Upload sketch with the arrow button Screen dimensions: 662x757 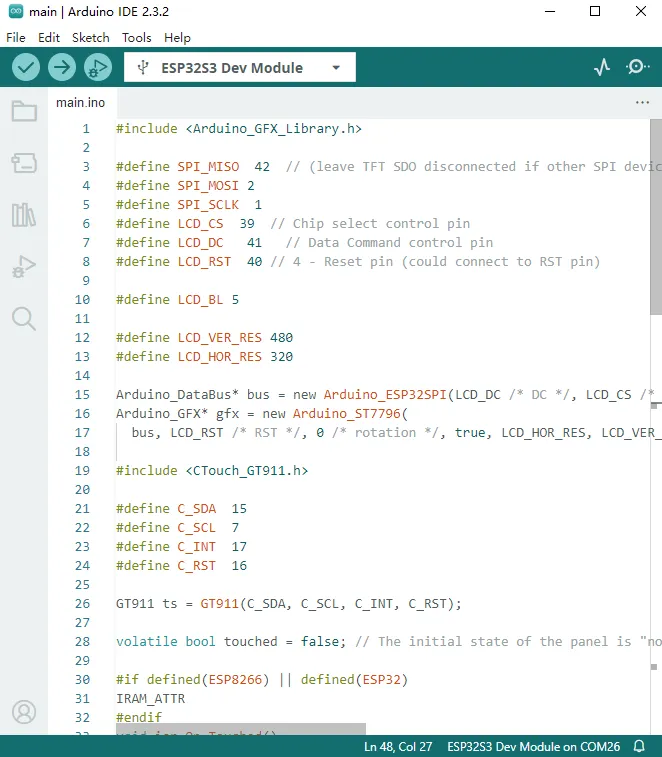[x=62, y=67]
